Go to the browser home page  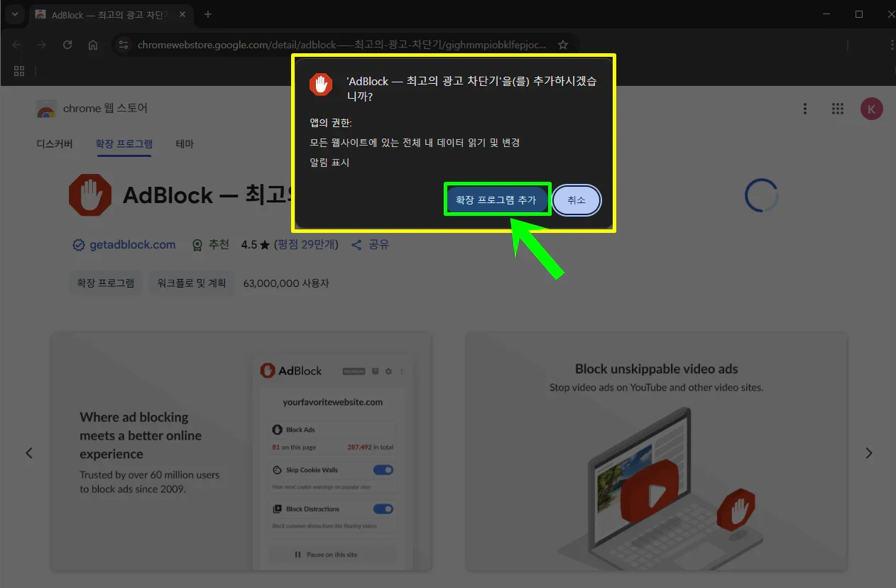tap(93, 45)
